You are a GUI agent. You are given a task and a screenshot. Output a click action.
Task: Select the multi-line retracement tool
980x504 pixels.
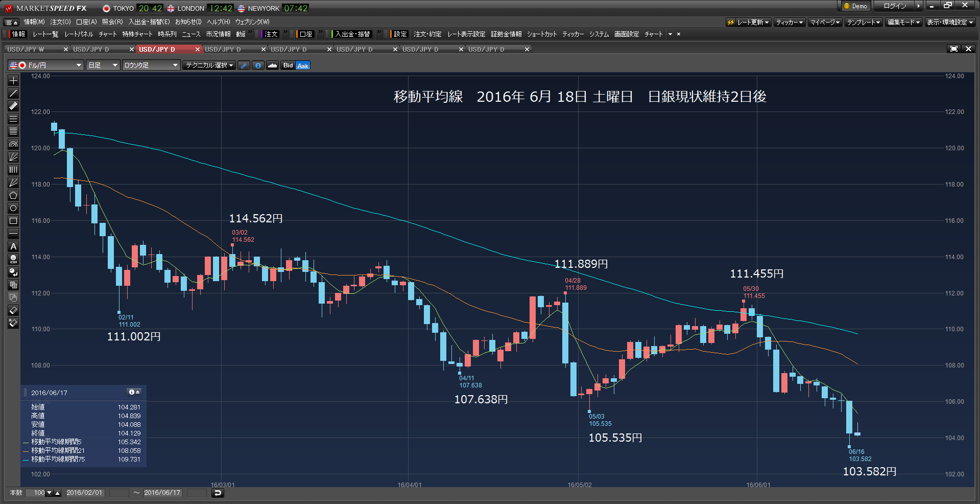click(13, 131)
